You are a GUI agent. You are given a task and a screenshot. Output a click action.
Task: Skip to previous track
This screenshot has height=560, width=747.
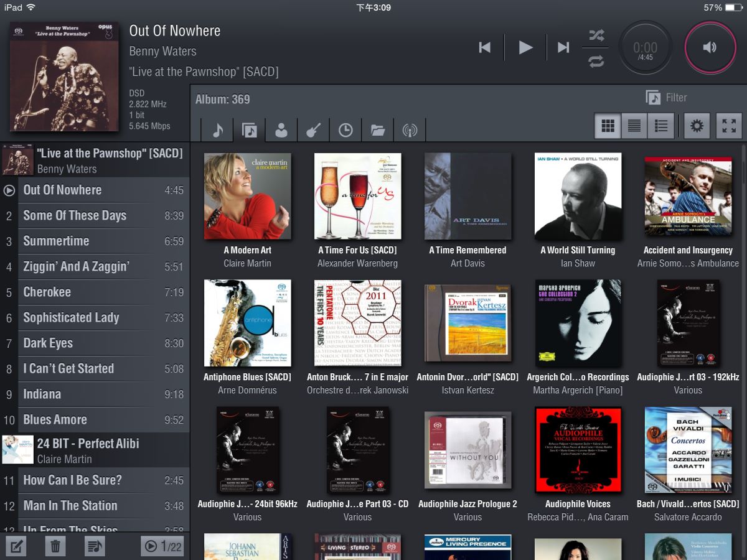point(485,47)
